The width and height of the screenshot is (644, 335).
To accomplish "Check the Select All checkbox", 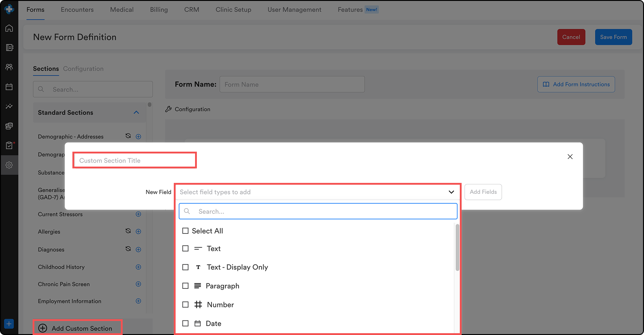I will [x=186, y=231].
